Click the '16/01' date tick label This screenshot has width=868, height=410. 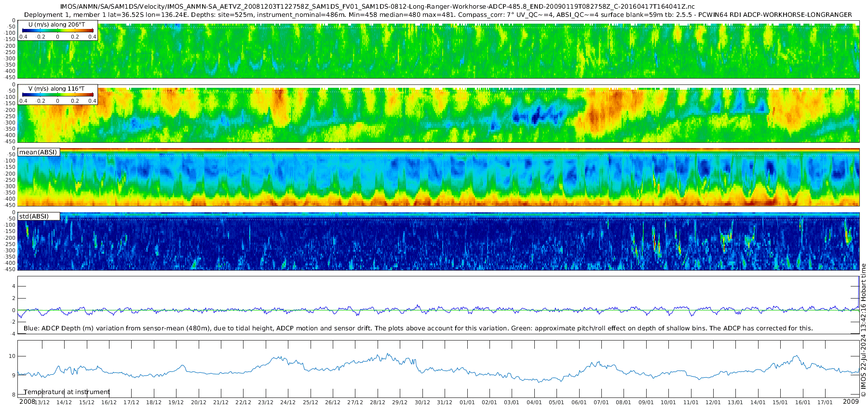pyautogui.click(x=803, y=403)
